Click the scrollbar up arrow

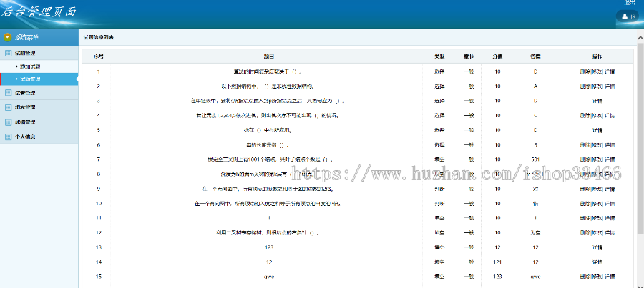(640, 38)
